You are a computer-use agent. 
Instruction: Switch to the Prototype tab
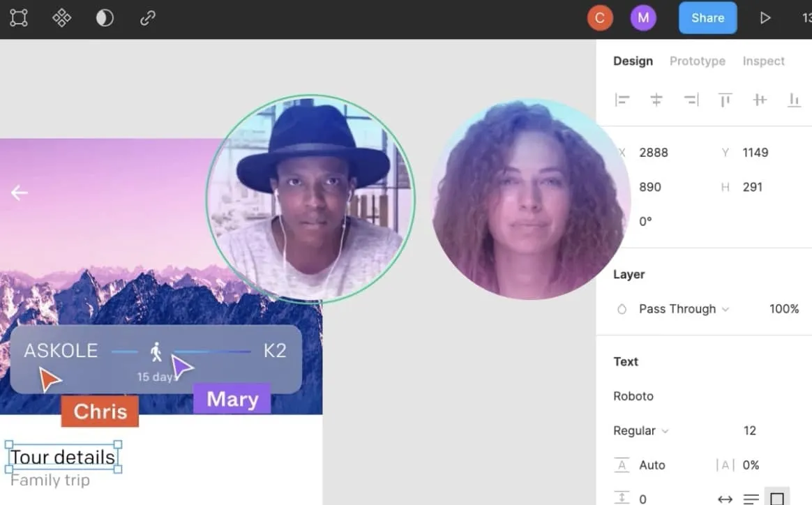click(x=698, y=61)
